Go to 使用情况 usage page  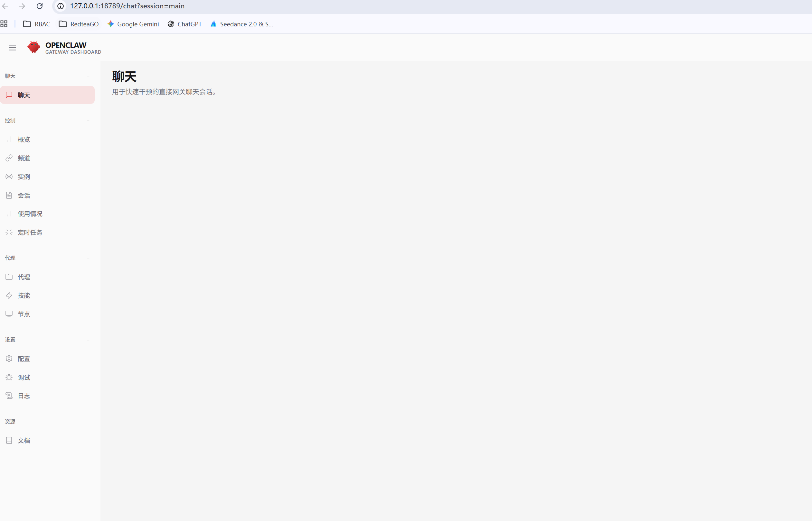pyautogui.click(x=30, y=214)
